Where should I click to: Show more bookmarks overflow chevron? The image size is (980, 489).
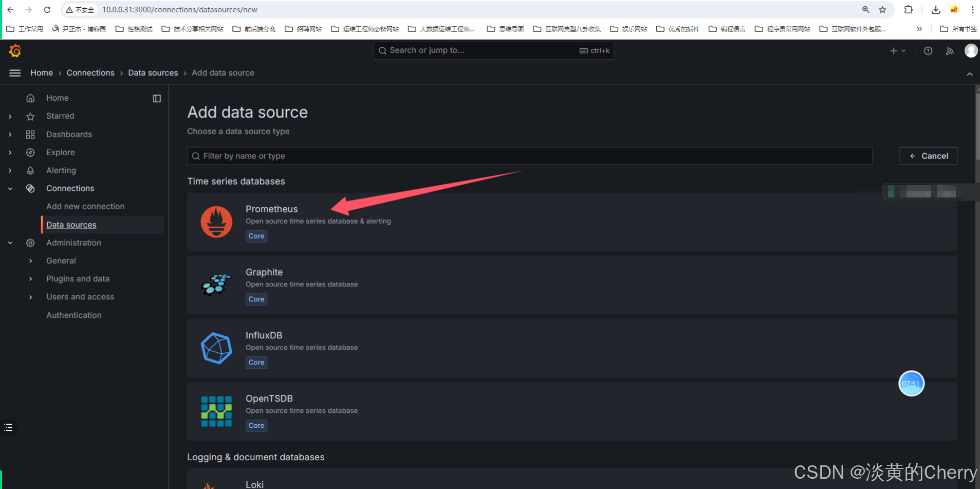919,29
